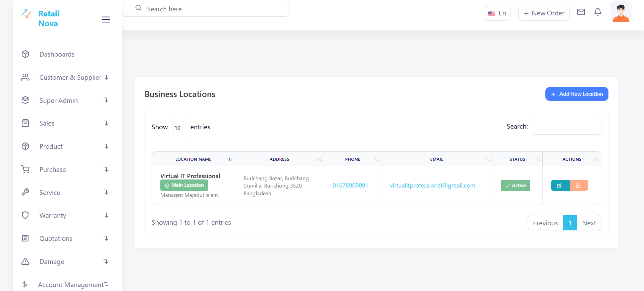Expand the Customer & Supplier menu

point(70,77)
